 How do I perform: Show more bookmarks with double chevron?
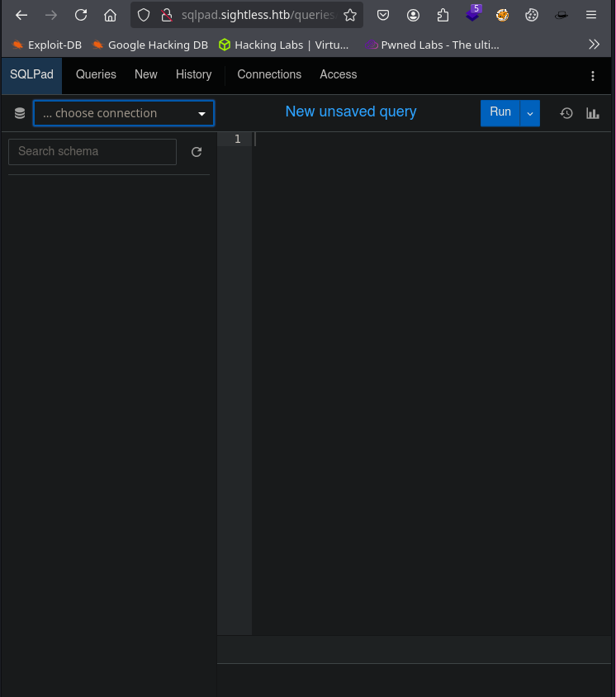click(x=595, y=45)
